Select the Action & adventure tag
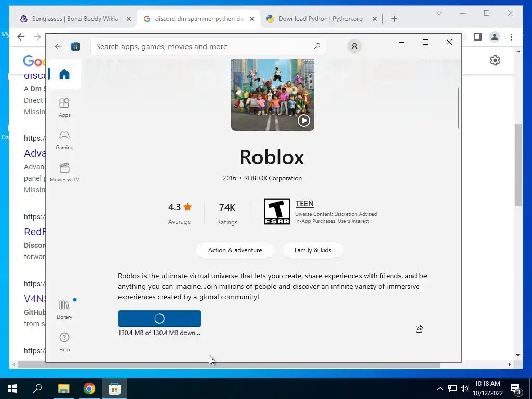 click(235, 250)
